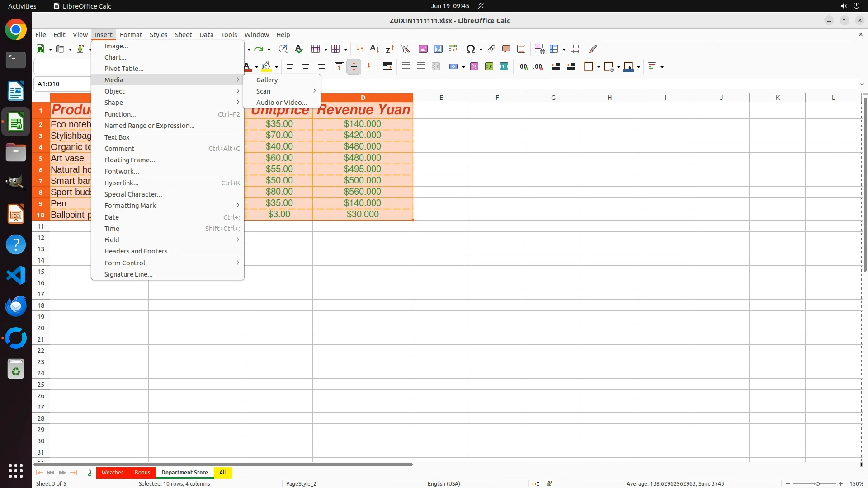
Task: Open background color dropdown arrow
Action: click(x=276, y=67)
